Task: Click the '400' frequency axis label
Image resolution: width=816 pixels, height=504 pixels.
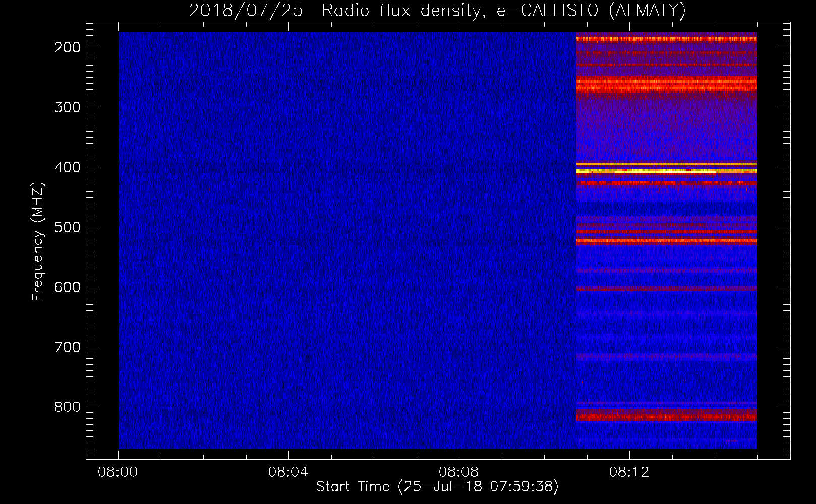Action: (68, 167)
